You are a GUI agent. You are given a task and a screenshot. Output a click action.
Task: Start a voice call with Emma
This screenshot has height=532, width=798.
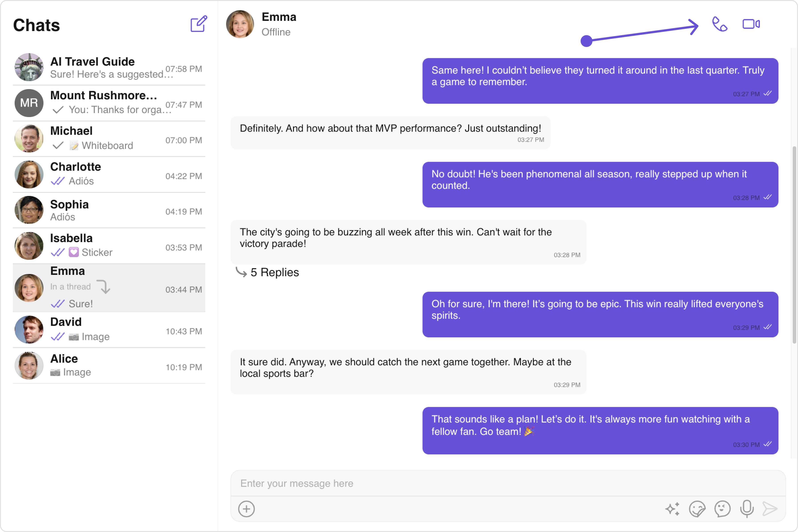[x=719, y=24]
